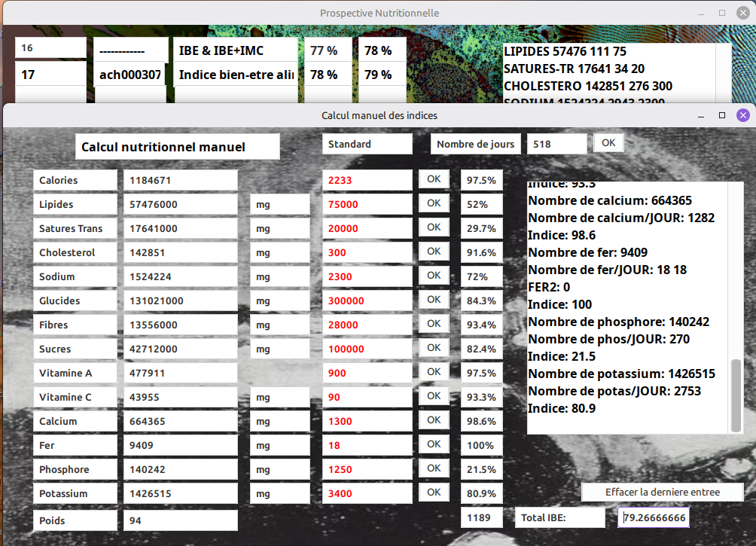Click Effacer la derniere entree button

pyautogui.click(x=663, y=492)
